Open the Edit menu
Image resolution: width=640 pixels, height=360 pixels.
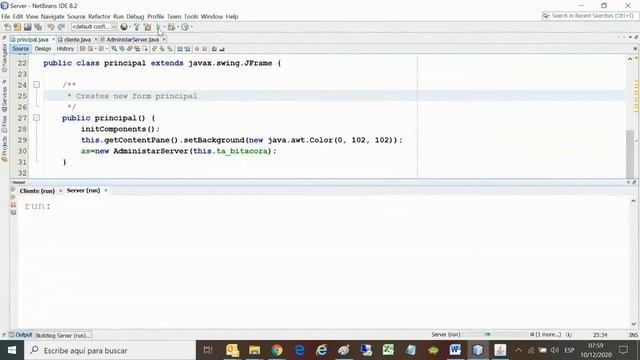[x=18, y=17]
